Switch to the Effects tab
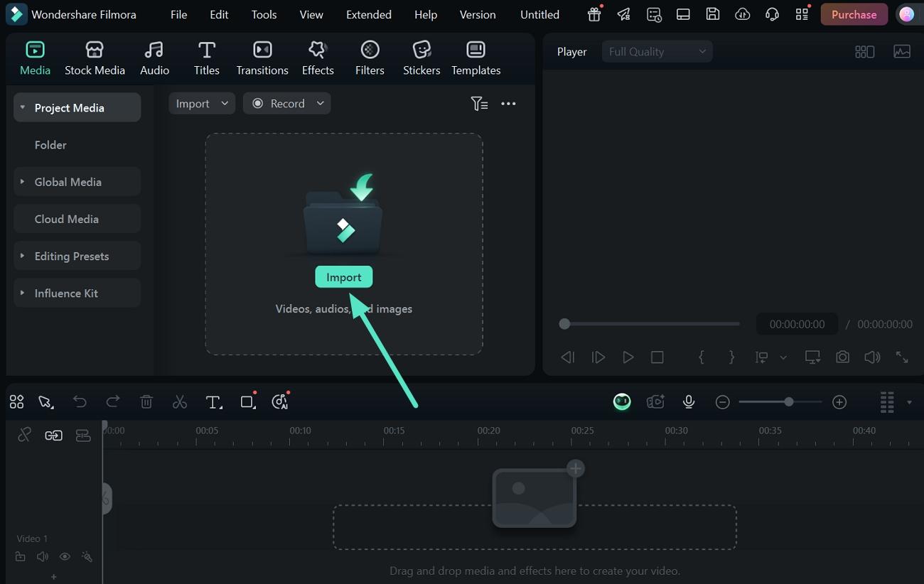Viewport: 924px width, 584px height. [318, 58]
